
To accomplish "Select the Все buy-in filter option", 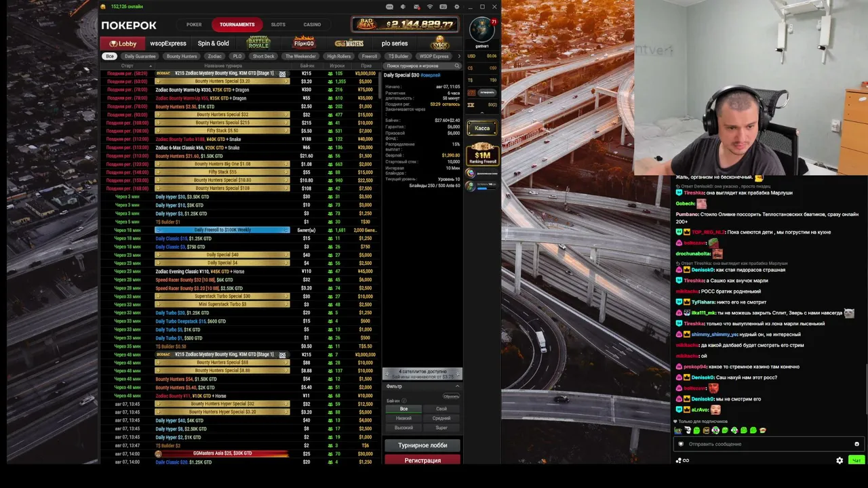I will [403, 409].
